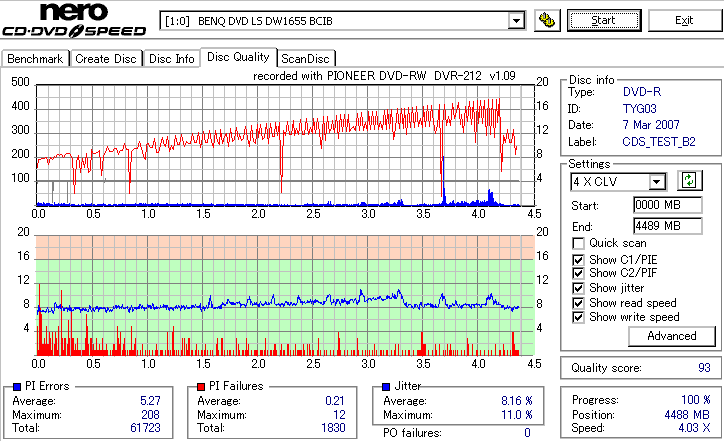Click the End position field 4489 MB

[668, 226]
